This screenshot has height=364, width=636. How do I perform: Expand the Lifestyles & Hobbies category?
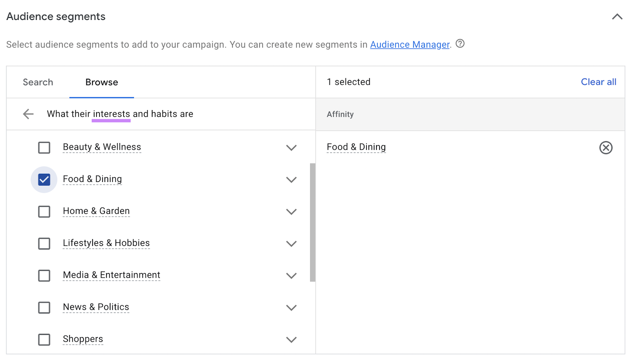291,244
